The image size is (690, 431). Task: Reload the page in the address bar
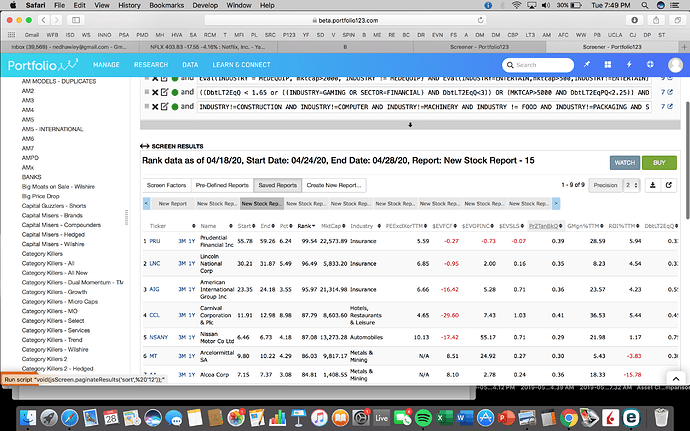480,20
